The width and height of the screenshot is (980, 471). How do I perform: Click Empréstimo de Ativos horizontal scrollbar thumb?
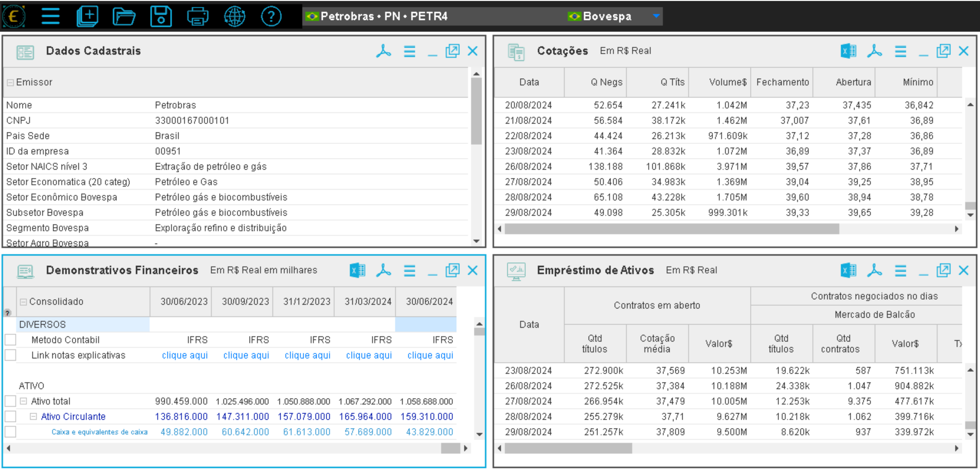click(568, 448)
